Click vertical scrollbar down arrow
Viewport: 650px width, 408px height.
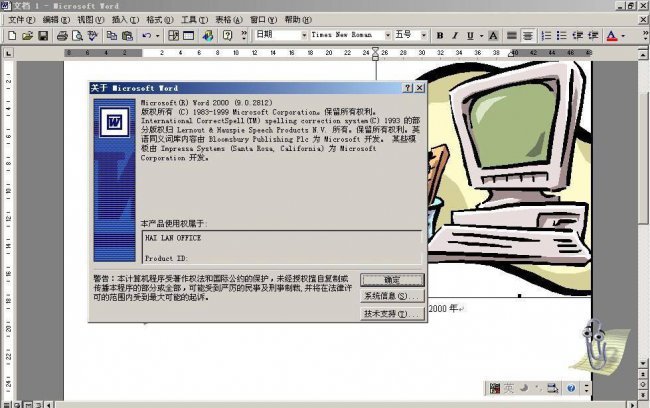[643, 364]
